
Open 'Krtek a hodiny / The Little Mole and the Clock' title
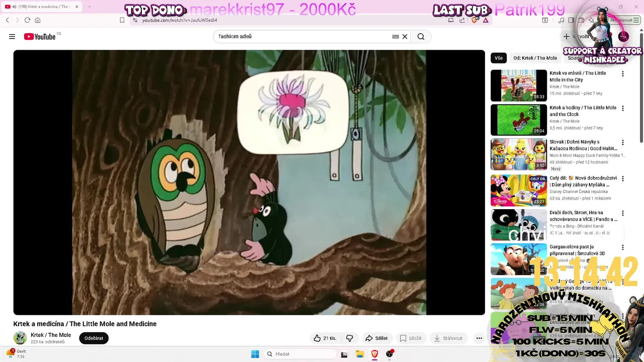pyautogui.click(x=583, y=111)
